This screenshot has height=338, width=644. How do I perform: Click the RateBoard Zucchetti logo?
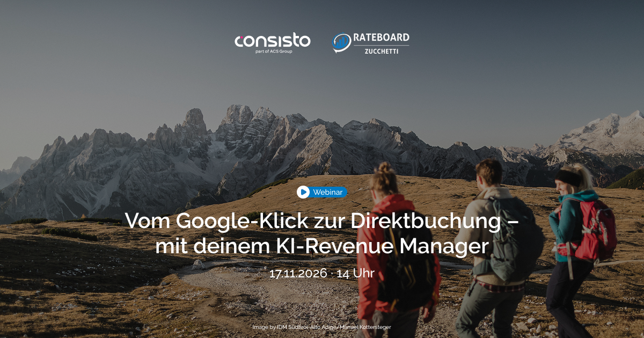pos(370,43)
